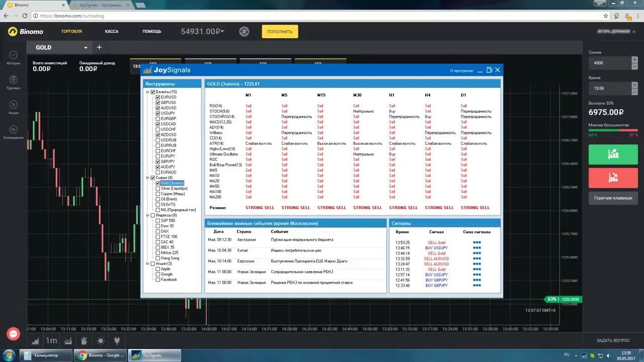Image resolution: width=644 pixels, height=362 pixels.
Task: Click the Еврозона Марио Драги event
Action: pyautogui.click(x=295, y=261)
